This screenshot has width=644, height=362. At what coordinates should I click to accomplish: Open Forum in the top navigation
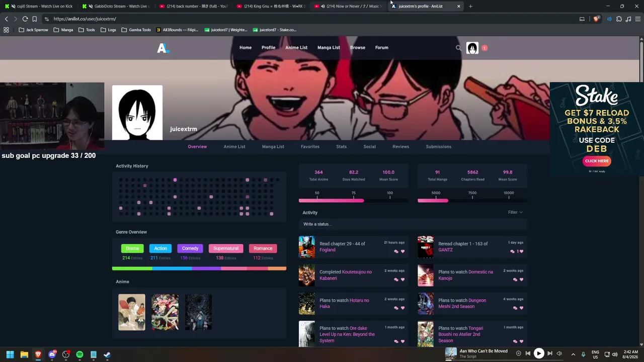(x=381, y=48)
